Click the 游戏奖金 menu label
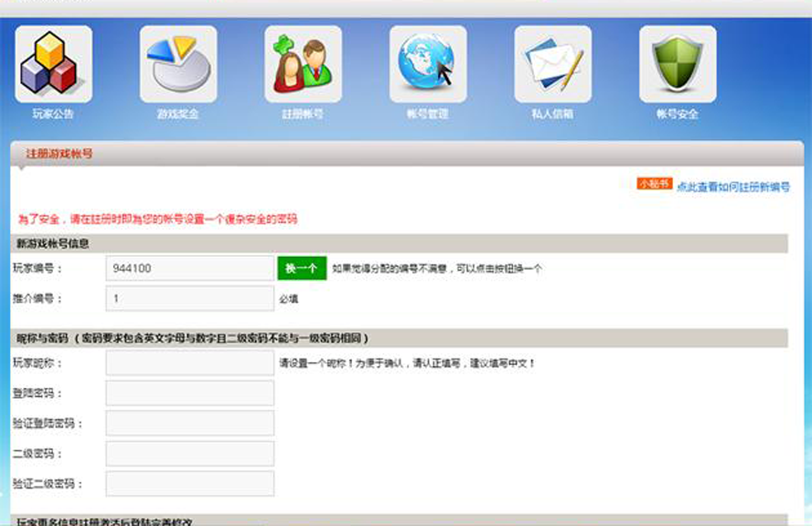Viewport: 812px width, 526px height. (178, 114)
